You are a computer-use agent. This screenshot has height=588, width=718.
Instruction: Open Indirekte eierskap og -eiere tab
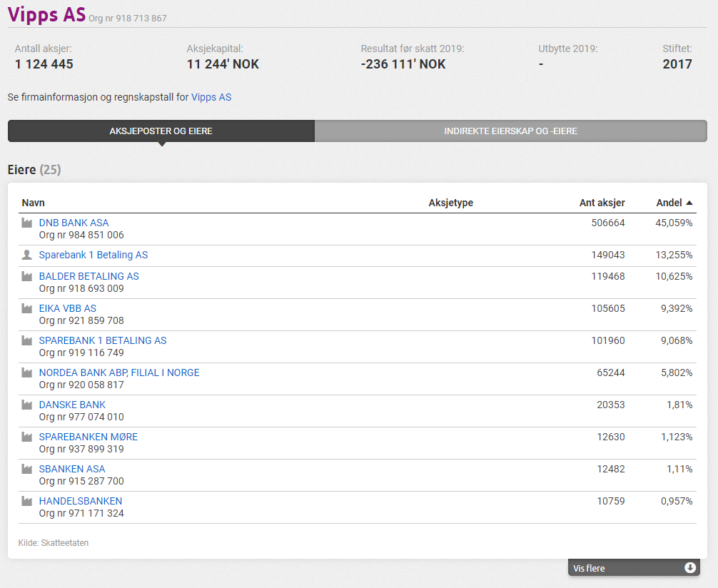(510, 131)
